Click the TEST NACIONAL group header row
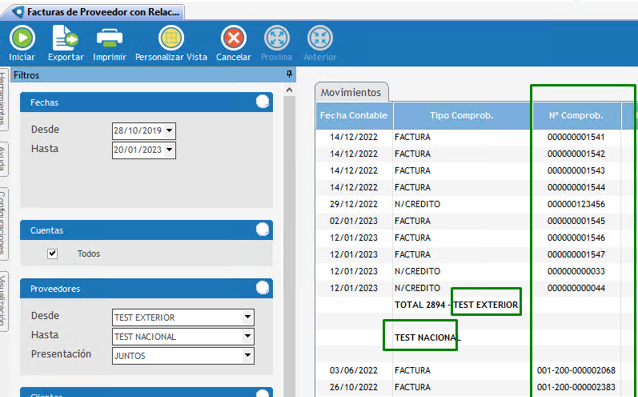 pyautogui.click(x=427, y=338)
